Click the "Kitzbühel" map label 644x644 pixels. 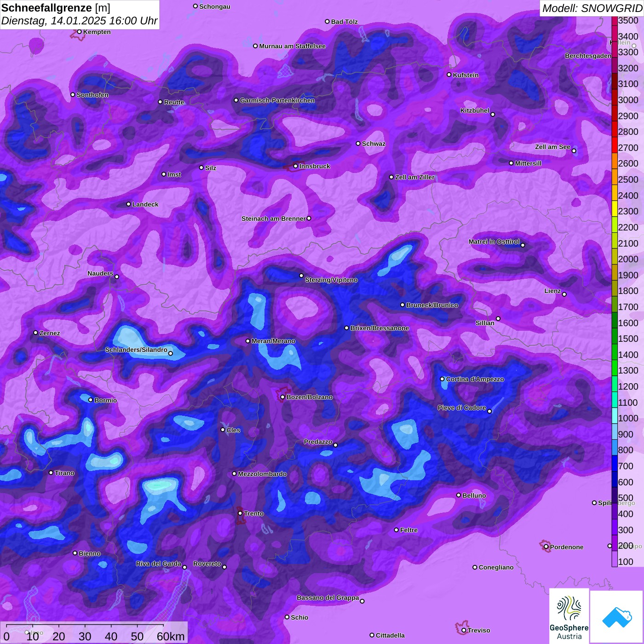(x=475, y=110)
